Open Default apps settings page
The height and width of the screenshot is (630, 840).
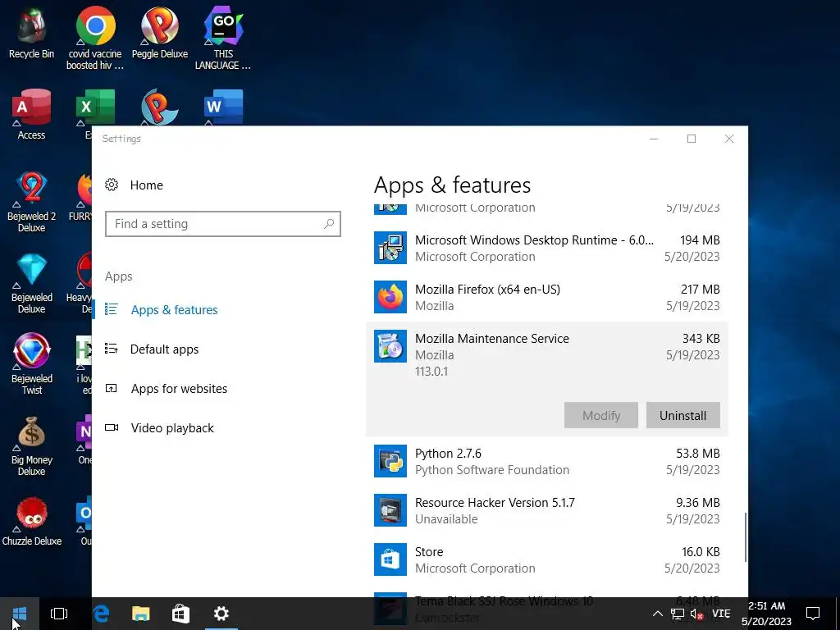[x=164, y=349]
